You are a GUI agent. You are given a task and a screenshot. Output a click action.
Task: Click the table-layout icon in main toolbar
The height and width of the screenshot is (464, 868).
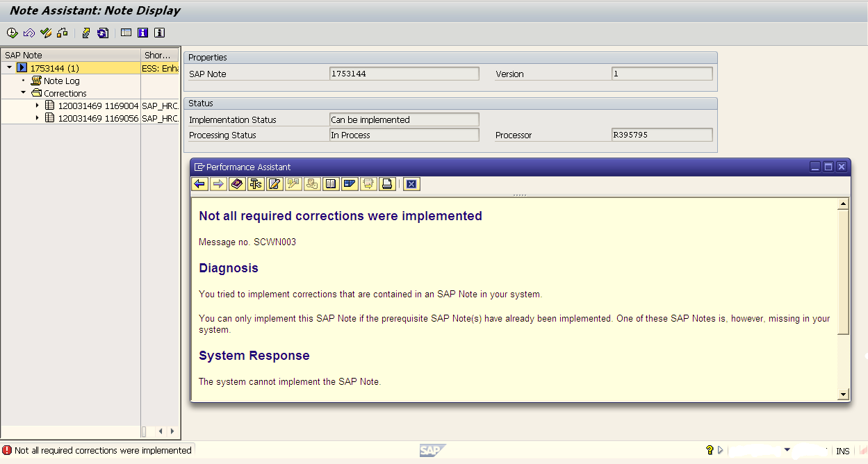coord(126,33)
